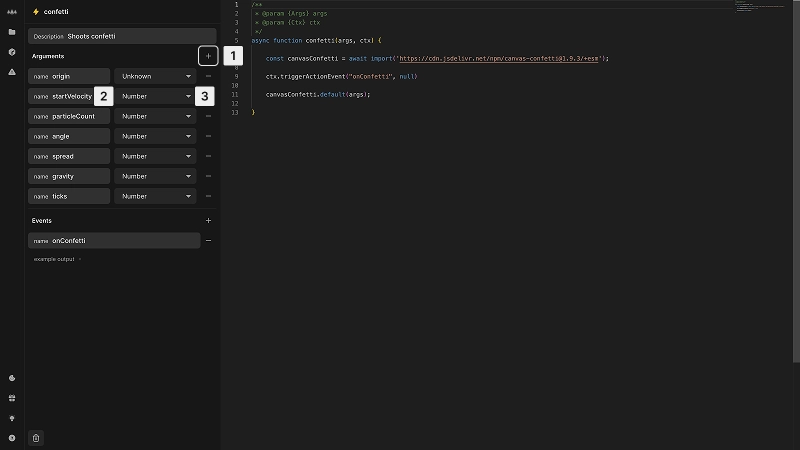Click the confetti action title

tap(56, 12)
